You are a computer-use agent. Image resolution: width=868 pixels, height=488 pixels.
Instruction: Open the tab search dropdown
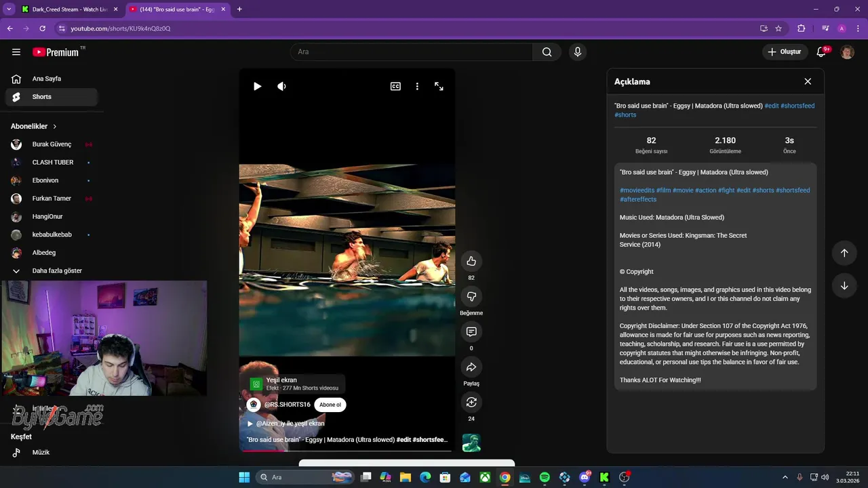click(x=9, y=9)
